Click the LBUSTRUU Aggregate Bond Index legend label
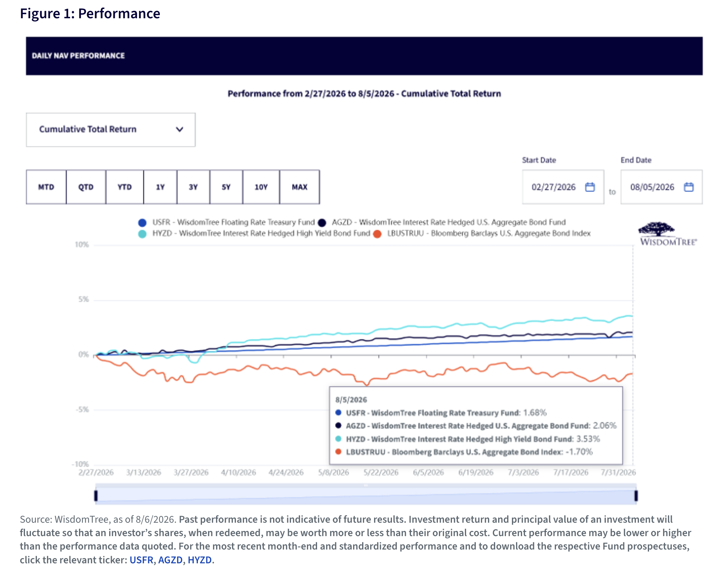Image resolution: width=728 pixels, height=573 pixels. tap(489, 234)
